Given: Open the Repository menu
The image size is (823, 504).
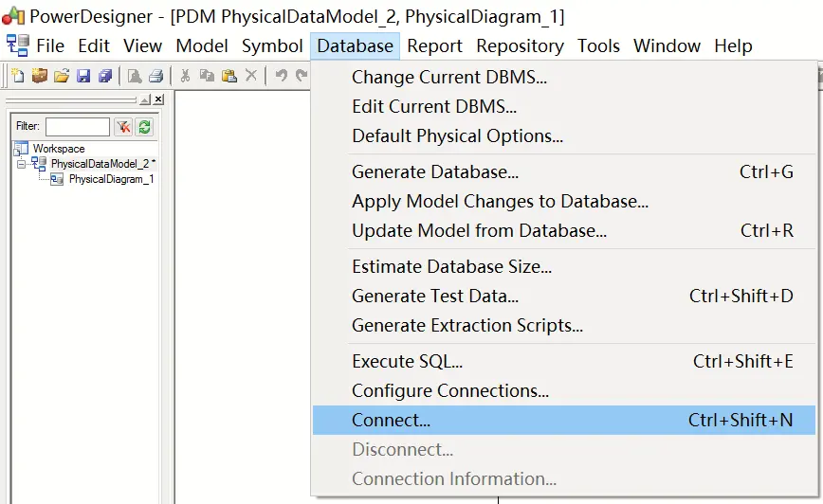Looking at the screenshot, I should pyautogui.click(x=520, y=45).
